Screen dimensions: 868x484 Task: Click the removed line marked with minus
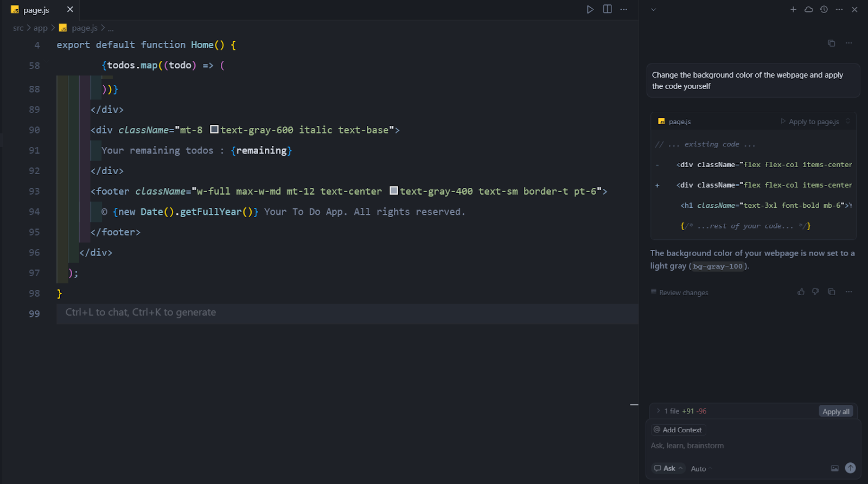coord(754,164)
